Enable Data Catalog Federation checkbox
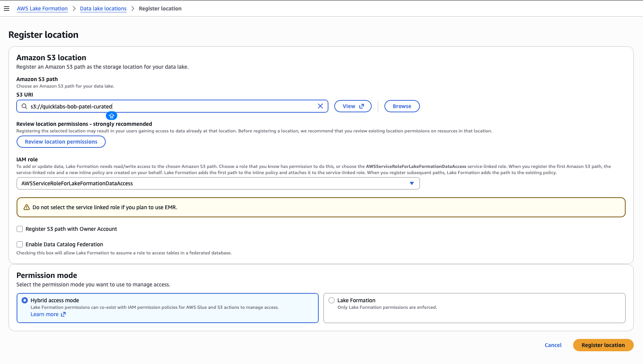This screenshot has width=643, height=364. (20, 244)
